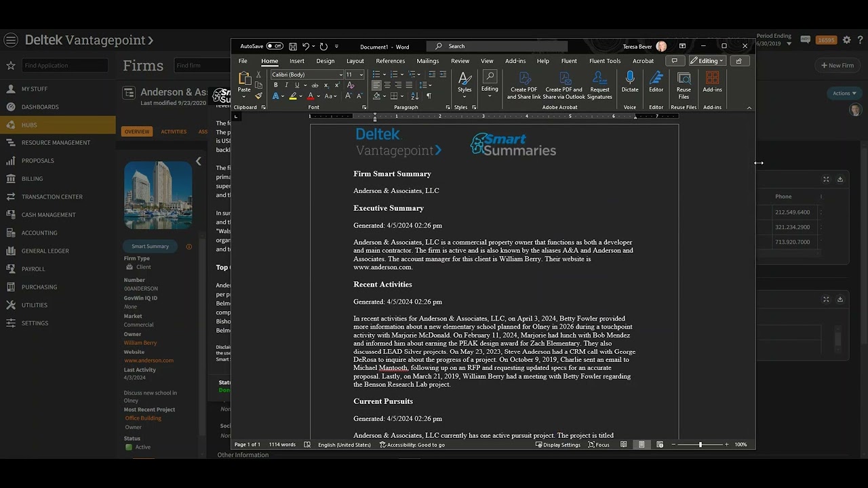
Task: Open the Mailings ribbon tab
Action: pos(428,61)
